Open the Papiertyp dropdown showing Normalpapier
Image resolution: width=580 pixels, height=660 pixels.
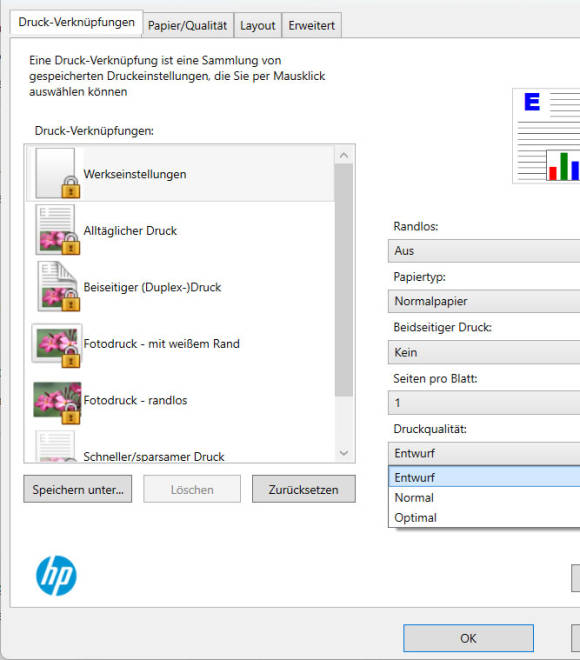click(x=484, y=301)
